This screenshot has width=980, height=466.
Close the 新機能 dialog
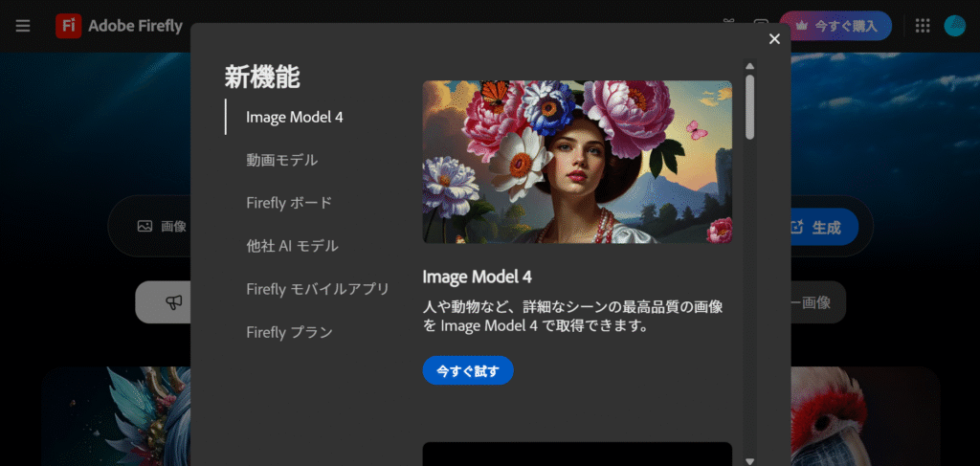(774, 38)
